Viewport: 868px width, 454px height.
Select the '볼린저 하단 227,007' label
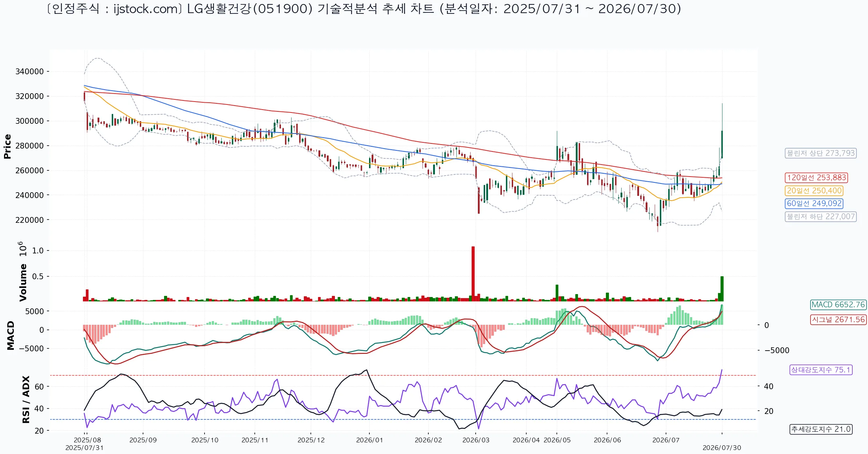tap(820, 217)
